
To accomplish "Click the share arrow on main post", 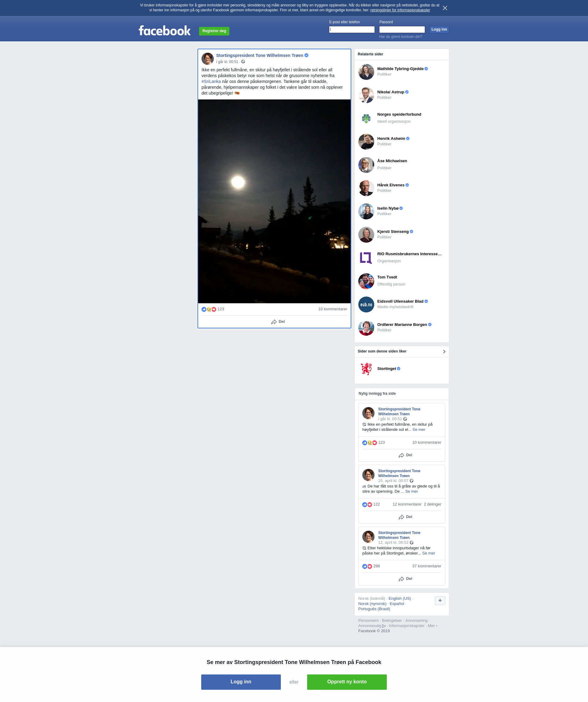I will (274, 322).
